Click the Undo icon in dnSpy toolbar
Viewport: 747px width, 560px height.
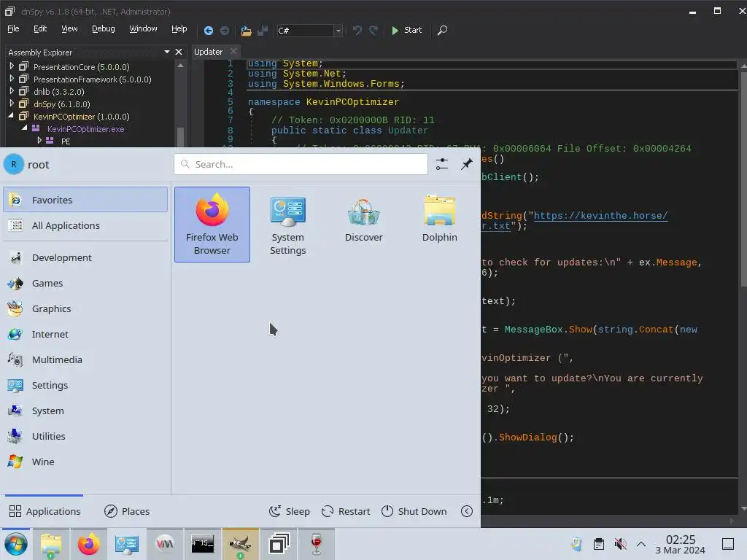pyautogui.click(x=357, y=31)
